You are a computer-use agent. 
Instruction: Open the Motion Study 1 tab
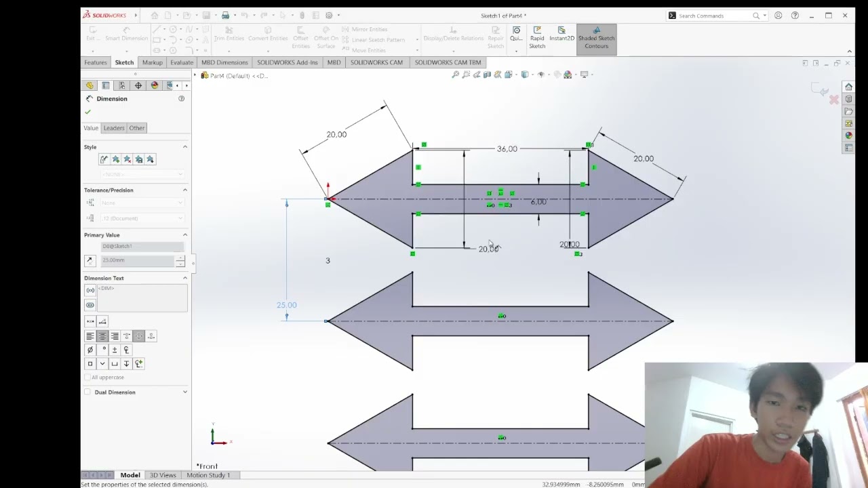pos(208,475)
